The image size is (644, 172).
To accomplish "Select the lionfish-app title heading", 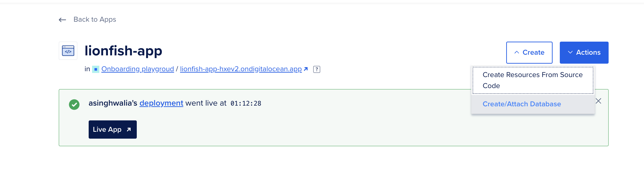I will pos(123,51).
